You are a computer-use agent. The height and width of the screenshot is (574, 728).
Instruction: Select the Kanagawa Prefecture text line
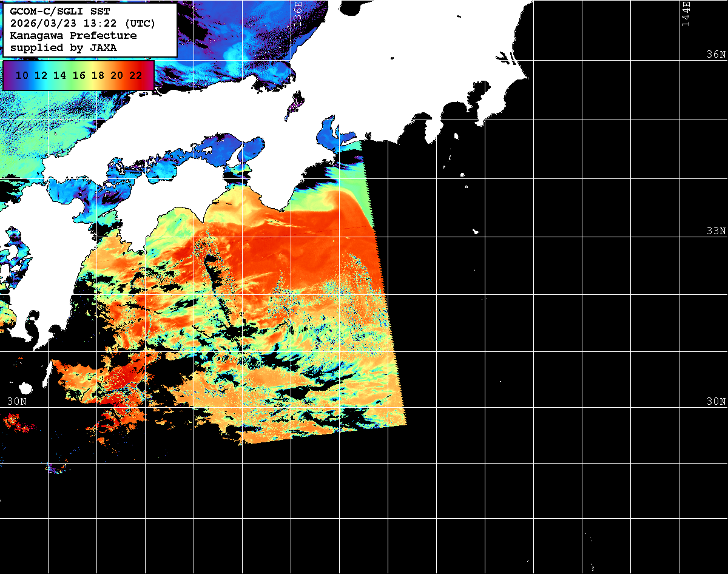[x=73, y=36]
